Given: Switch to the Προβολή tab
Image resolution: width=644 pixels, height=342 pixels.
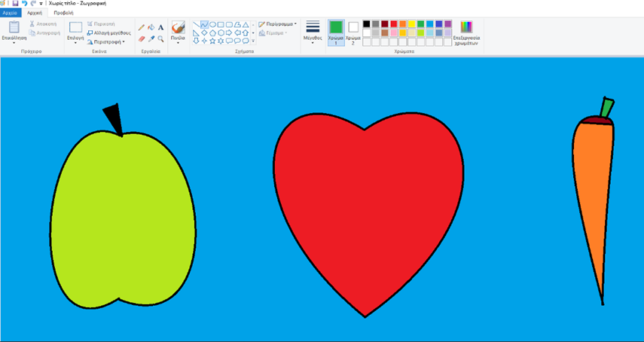Looking at the screenshot, I should (x=63, y=13).
